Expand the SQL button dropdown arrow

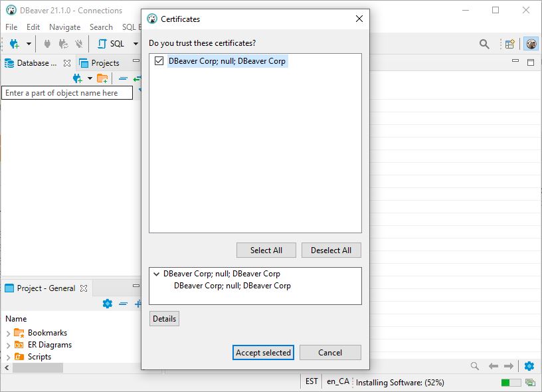135,44
